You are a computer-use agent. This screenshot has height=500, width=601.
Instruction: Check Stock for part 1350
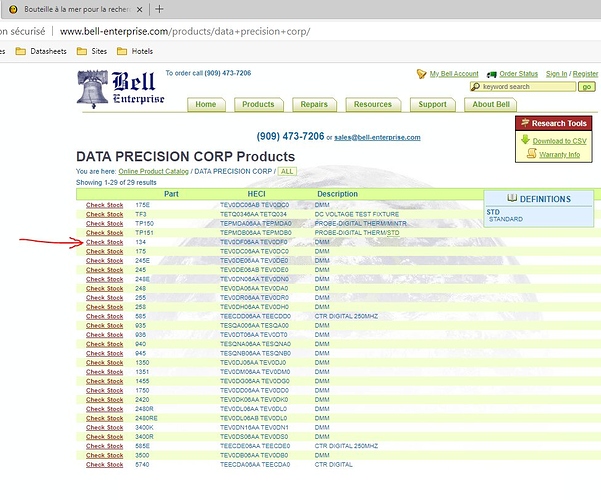[x=105, y=363]
